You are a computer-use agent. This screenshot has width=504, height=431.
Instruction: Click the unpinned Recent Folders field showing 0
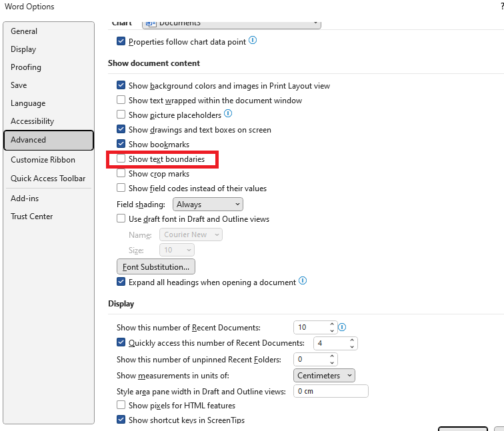tap(311, 359)
